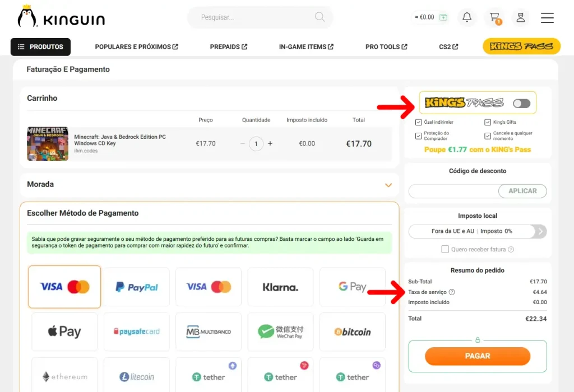This screenshot has width=574, height=392.
Task: Click the APLICAR discount button
Action: [x=522, y=192]
